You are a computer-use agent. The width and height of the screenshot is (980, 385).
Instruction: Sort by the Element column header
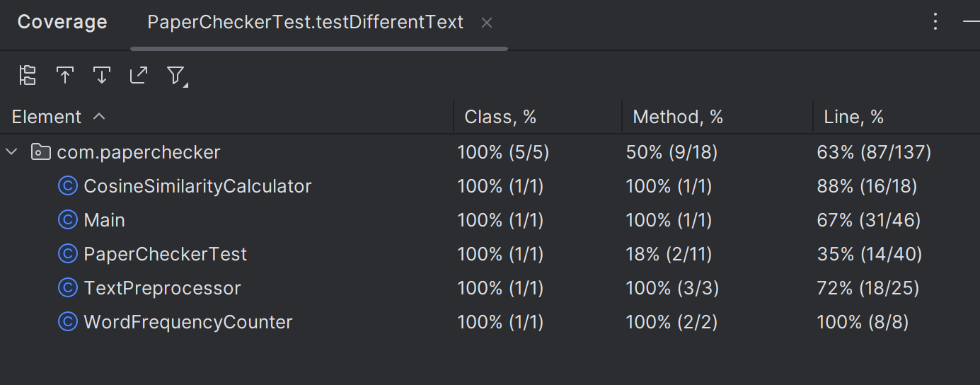pos(47,117)
